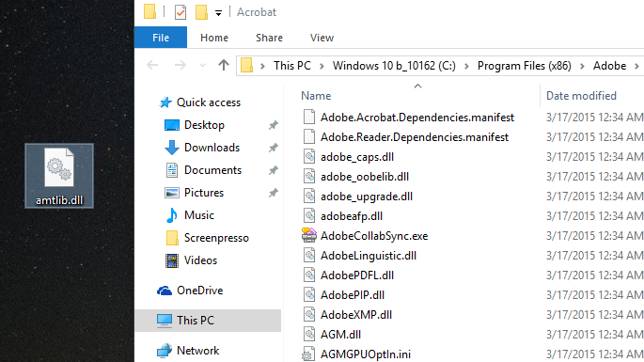Select Network in the navigation pane

coord(197,351)
